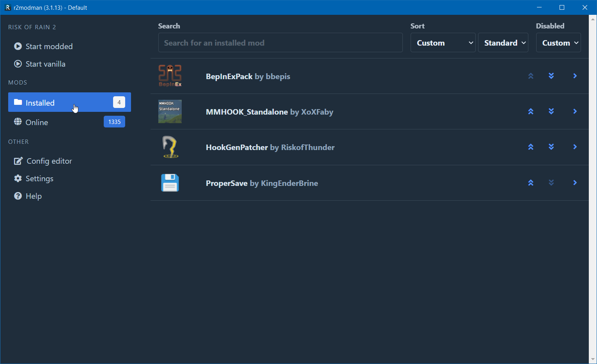Click the HookGenPatcher mod icon
This screenshot has height=364, width=597.
170,147
